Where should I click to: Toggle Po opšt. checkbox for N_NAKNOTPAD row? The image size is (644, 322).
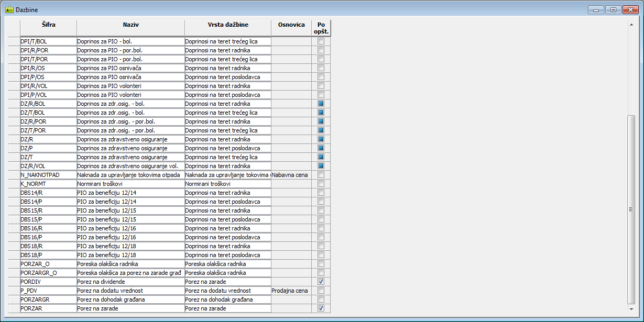point(321,175)
